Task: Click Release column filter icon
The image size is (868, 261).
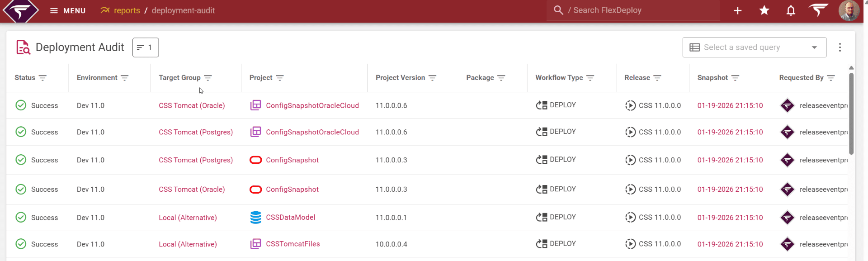Action: click(657, 78)
